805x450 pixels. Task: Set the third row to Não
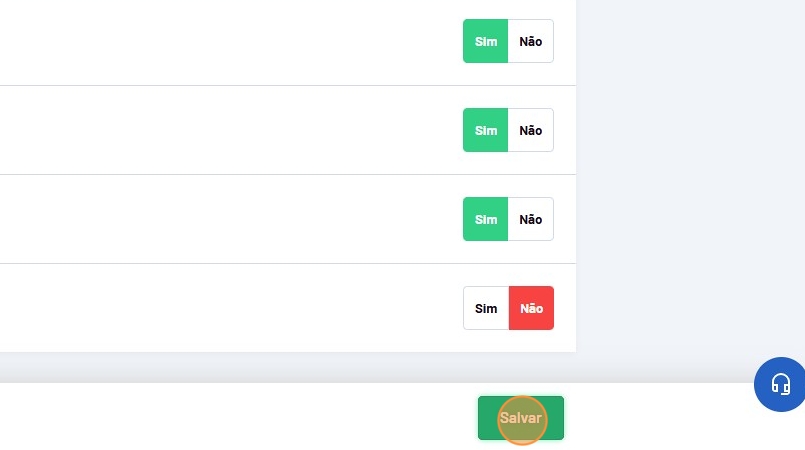pyautogui.click(x=531, y=219)
